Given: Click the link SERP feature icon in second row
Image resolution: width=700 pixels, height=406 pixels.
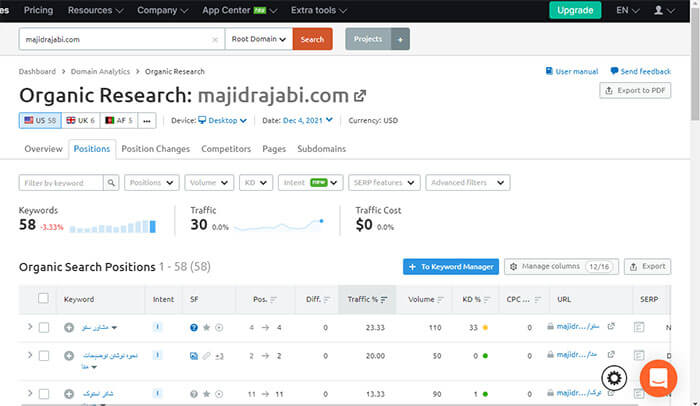Looking at the screenshot, I should pyautogui.click(x=206, y=356).
